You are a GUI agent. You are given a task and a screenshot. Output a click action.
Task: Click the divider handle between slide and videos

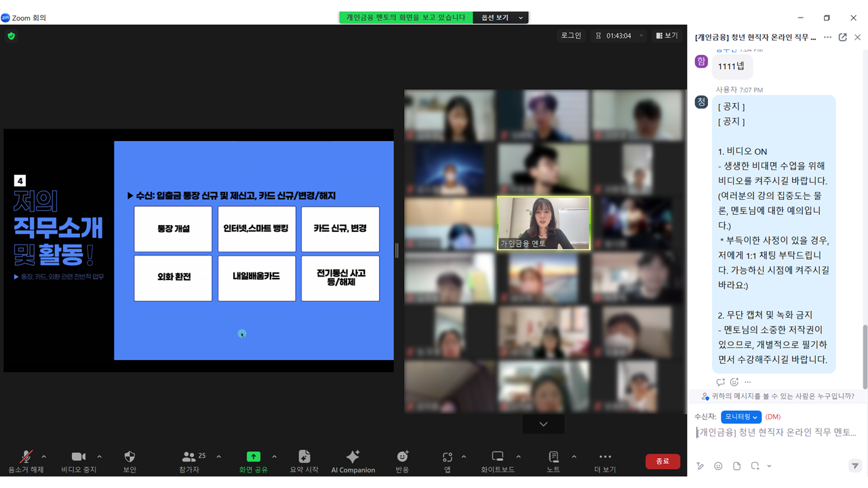click(397, 251)
